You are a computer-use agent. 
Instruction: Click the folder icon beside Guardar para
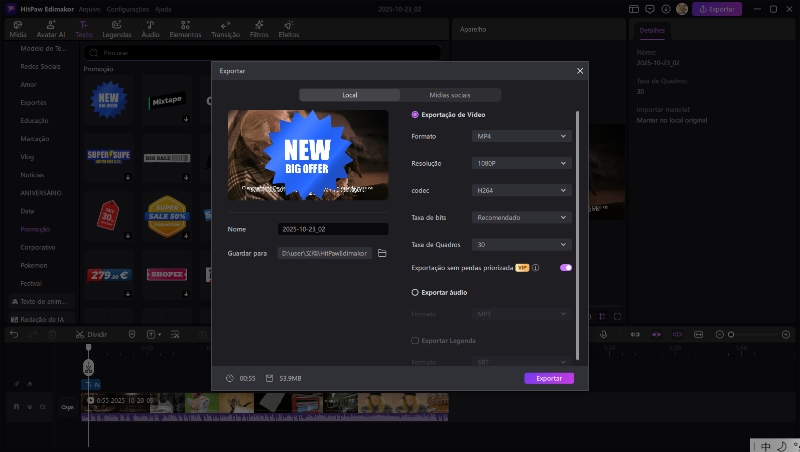[382, 254]
